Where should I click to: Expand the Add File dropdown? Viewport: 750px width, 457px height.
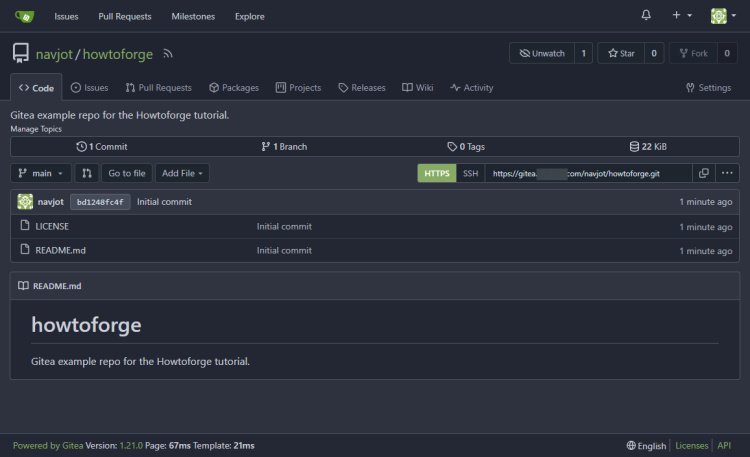183,173
